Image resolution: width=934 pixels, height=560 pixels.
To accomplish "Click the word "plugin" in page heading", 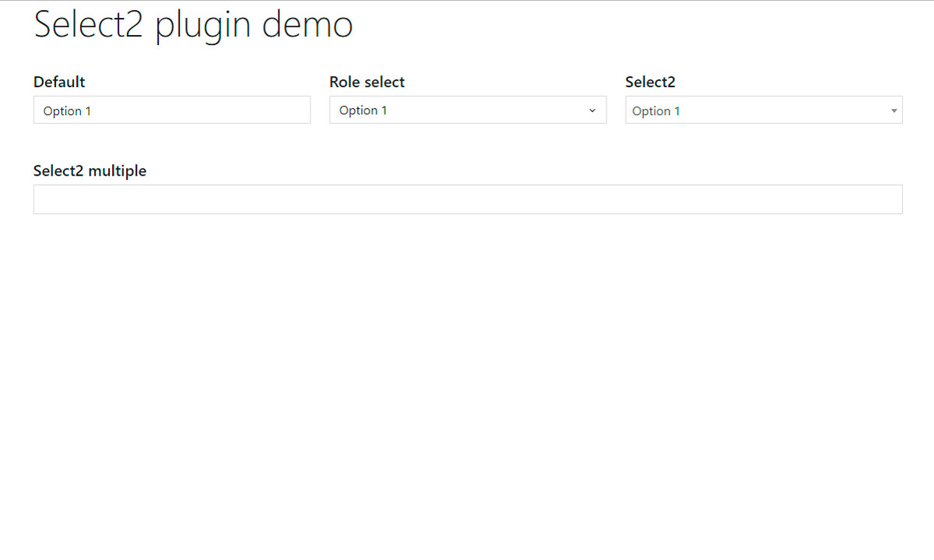I will point(203,26).
